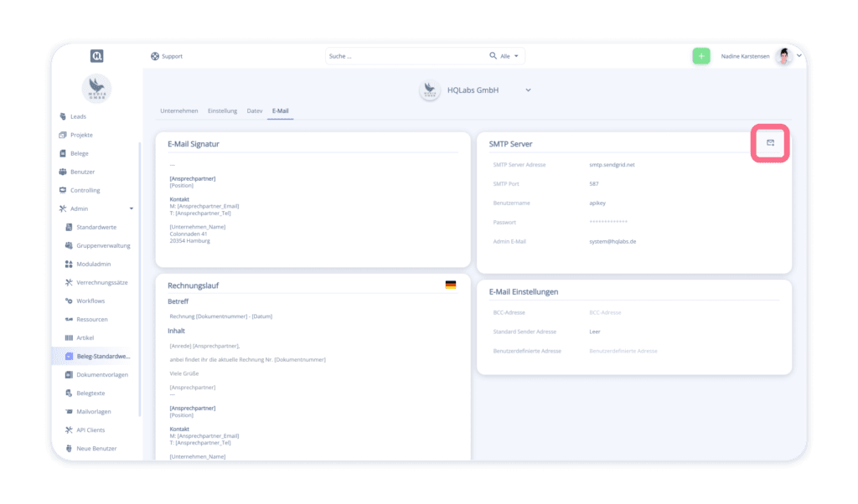Image resolution: width=858 pixels, height=504 pixels.
Task: Click the green plus add button
Action: click(x=700, y=56)
